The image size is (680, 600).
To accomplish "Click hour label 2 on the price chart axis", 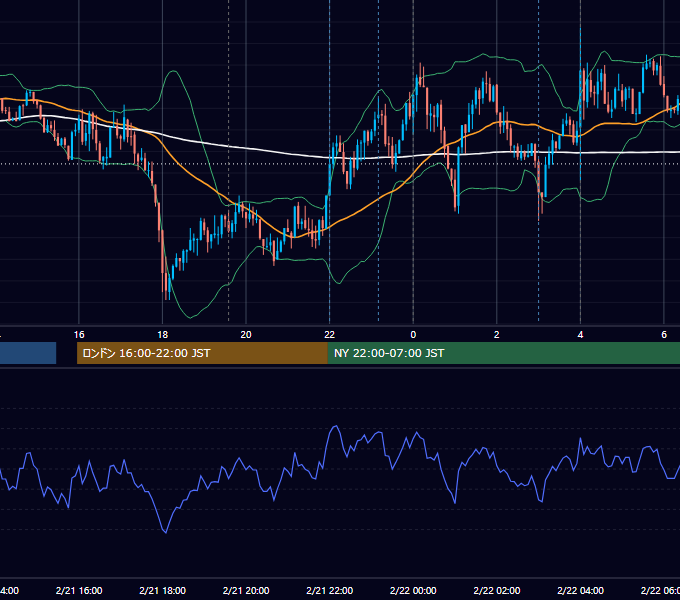I will 497,335.
